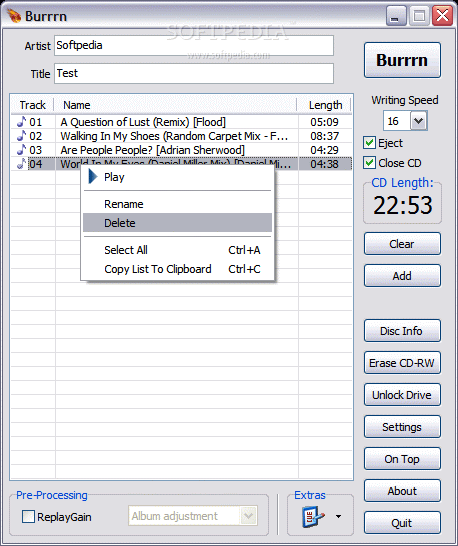Image resolution: width=458 pixels, height=546 pixels.
Task: Click the On Top button
Action: point(402,459)
